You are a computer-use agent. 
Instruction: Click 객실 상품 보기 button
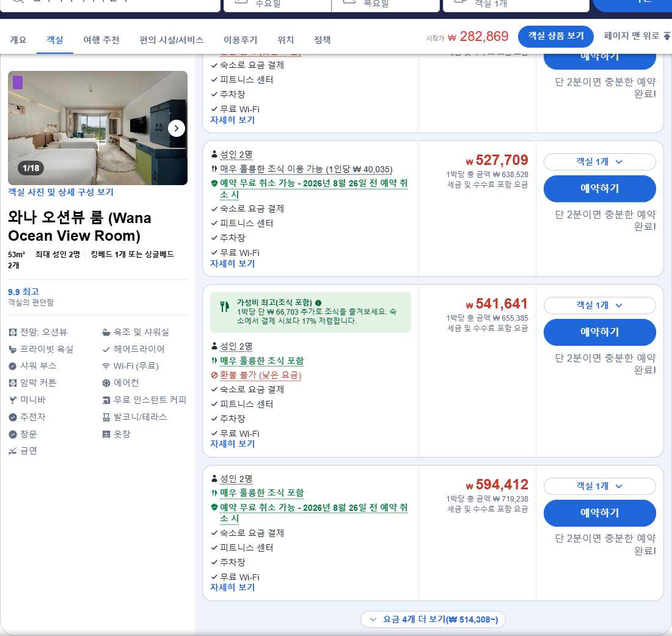click(x=555, y=37)
